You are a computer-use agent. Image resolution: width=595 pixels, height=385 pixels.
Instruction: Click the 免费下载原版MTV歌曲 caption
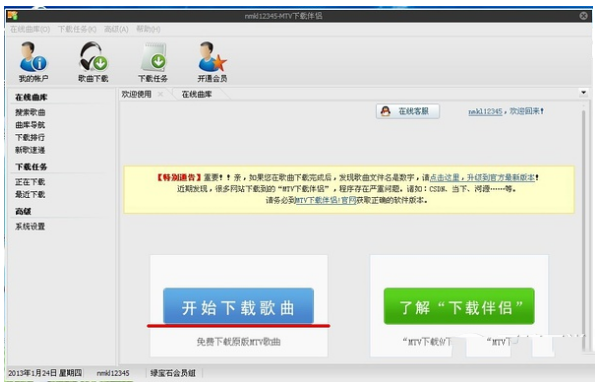click(238, 342)
